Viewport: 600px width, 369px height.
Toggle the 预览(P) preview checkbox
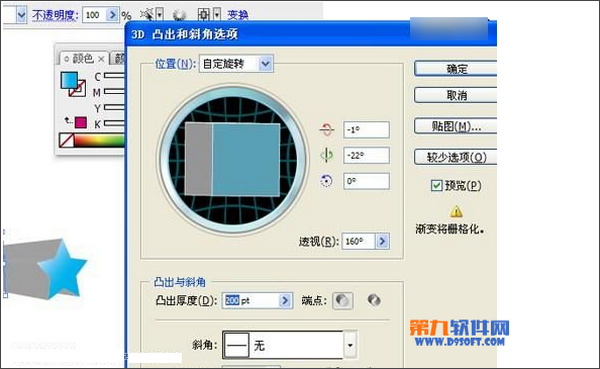pos(437,186)
